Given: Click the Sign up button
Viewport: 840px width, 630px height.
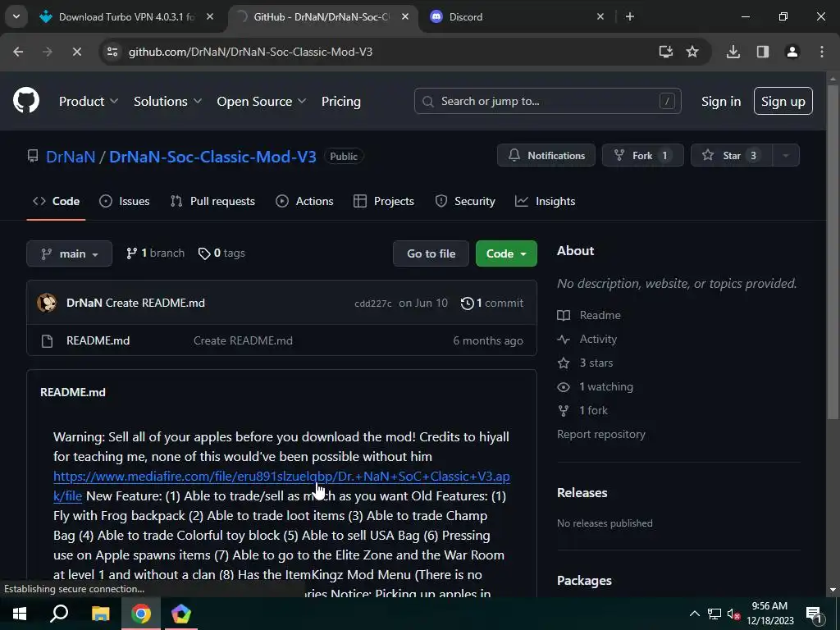Looking at the screenshot, I should [x=783, y=101].
